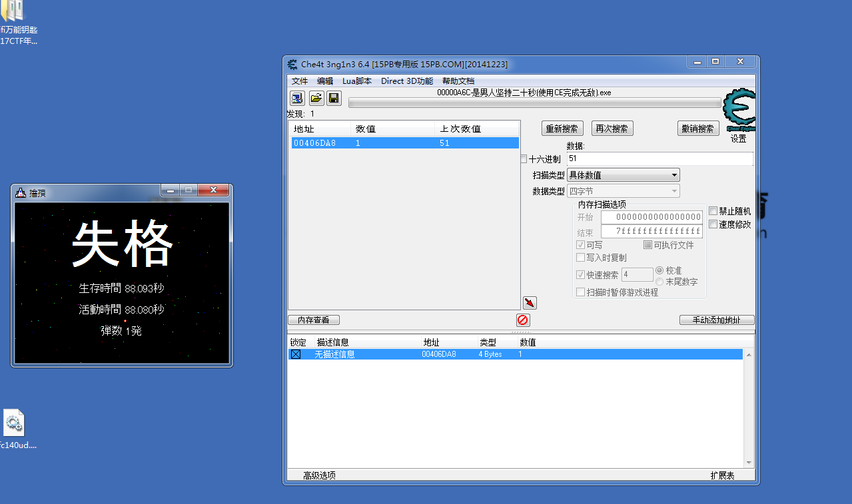Click the end address (结束) field

coord(651,232)
